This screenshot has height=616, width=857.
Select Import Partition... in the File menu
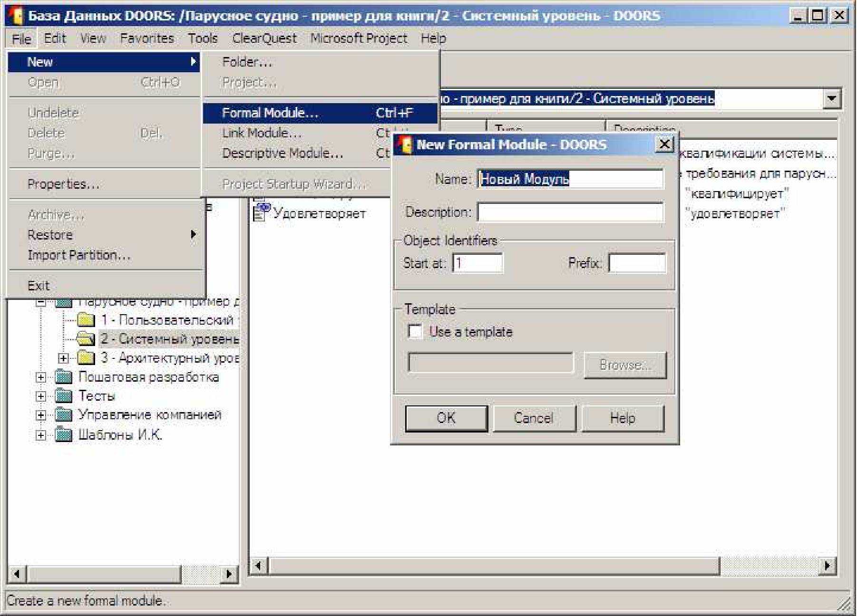(105, 255)
